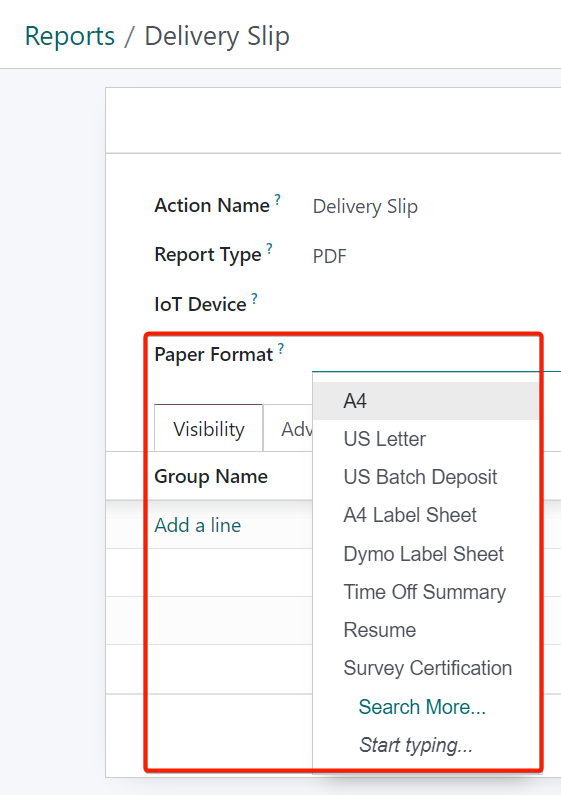Edit the Action Name field value

(x=436, y=206)
